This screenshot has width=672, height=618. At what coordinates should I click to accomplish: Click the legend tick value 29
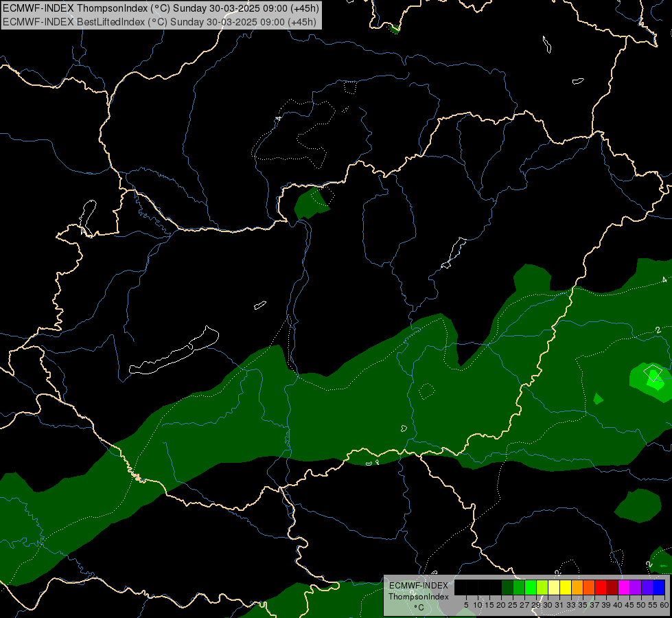(536, 605)
